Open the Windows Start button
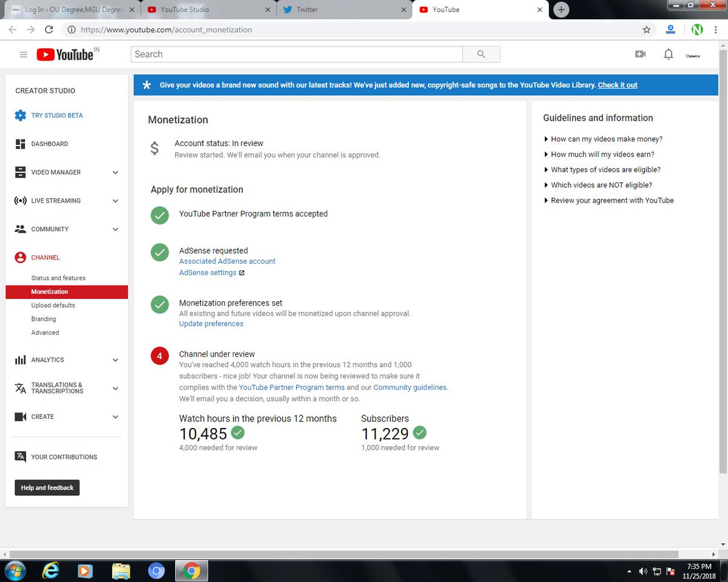This screenshot has width=728, height=582. click(x=14, y=571)
